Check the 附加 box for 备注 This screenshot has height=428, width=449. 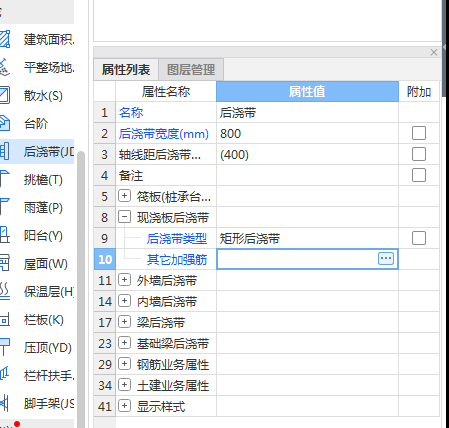pos(419,175)
